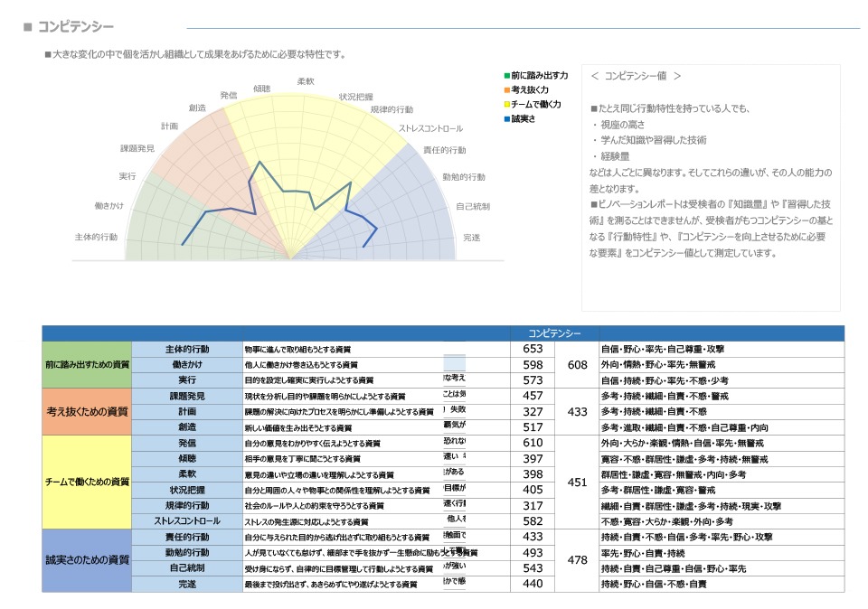Select the コンピテンシー page heading
The image size is (868, 609).
75,28
